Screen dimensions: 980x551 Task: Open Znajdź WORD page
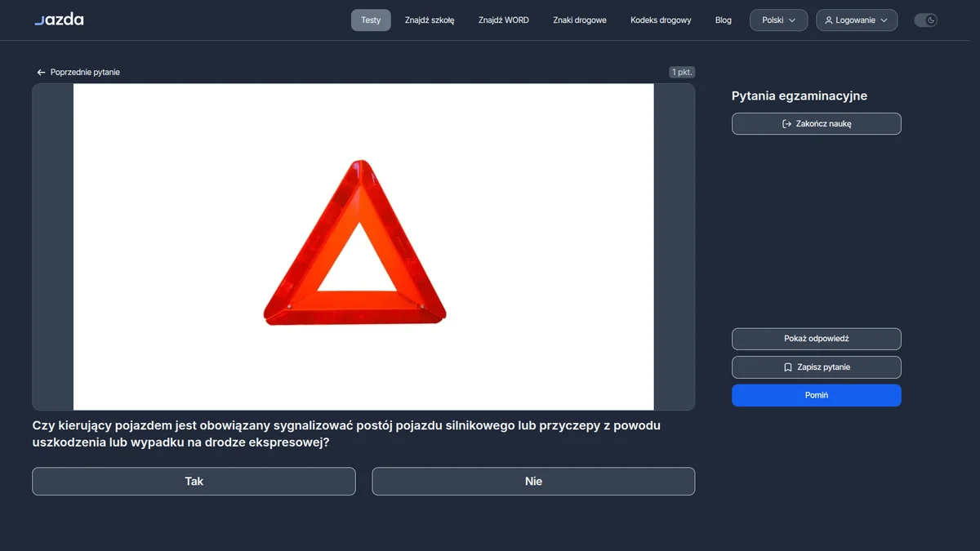[x=504, y=20]
